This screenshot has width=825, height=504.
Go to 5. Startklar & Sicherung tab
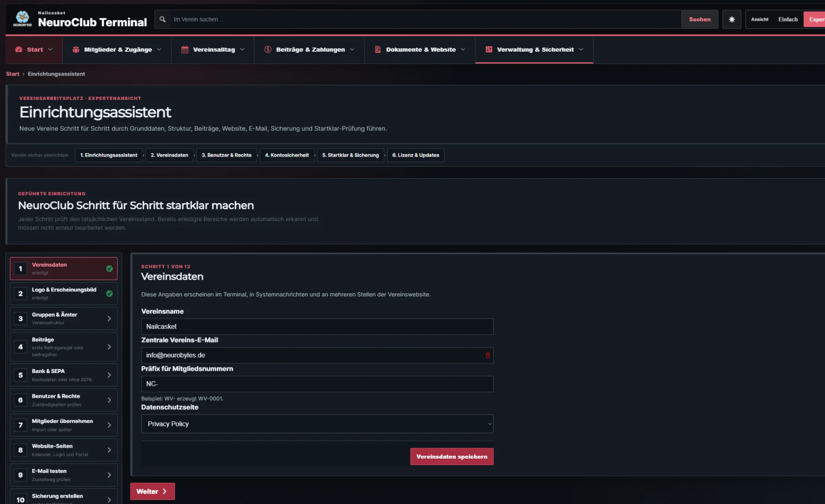(x=351, y=155)
